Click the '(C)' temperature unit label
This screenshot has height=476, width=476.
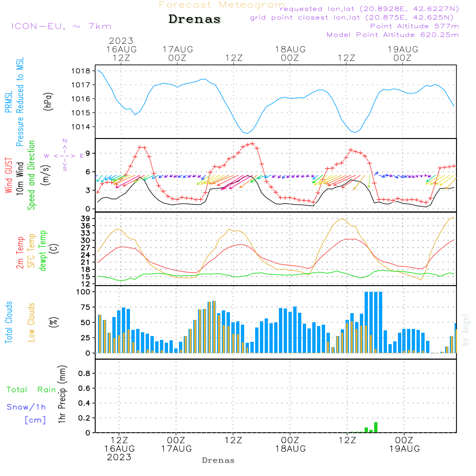point(53,248)
